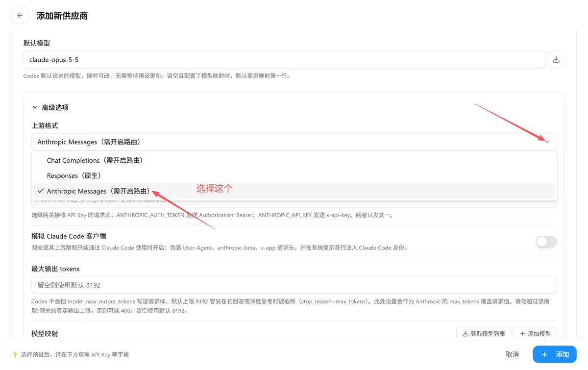Click the hint starting '选择网关接收 API Key'

coord(212,215)
